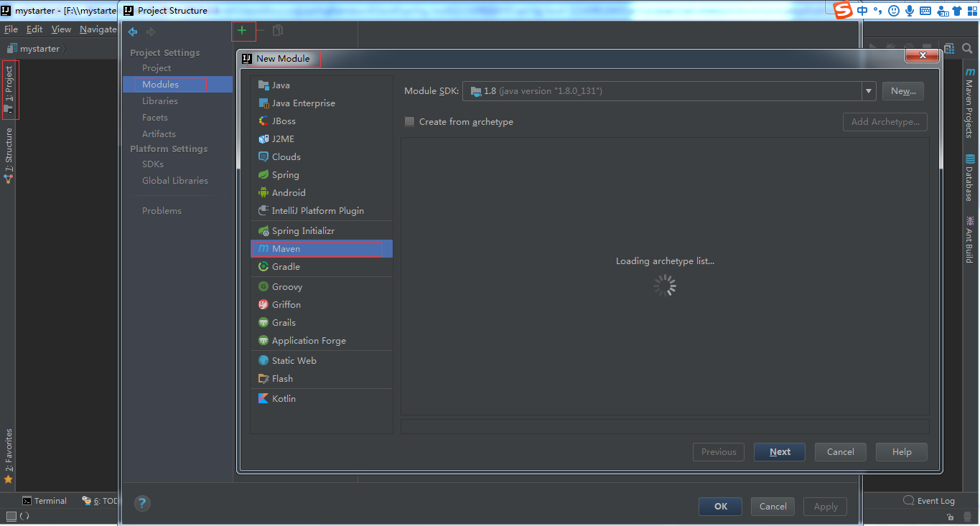Choose the Spring Initializr icon

[263, 231]
